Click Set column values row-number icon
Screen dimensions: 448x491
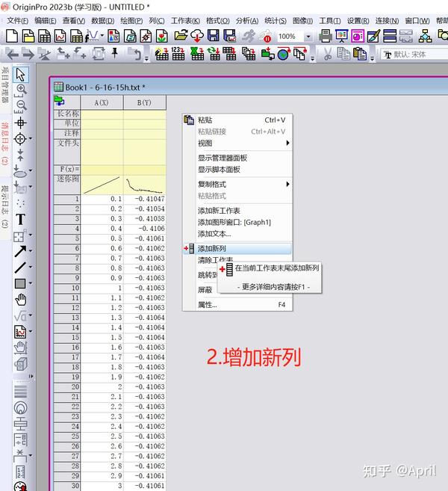(x=178, y=54)
